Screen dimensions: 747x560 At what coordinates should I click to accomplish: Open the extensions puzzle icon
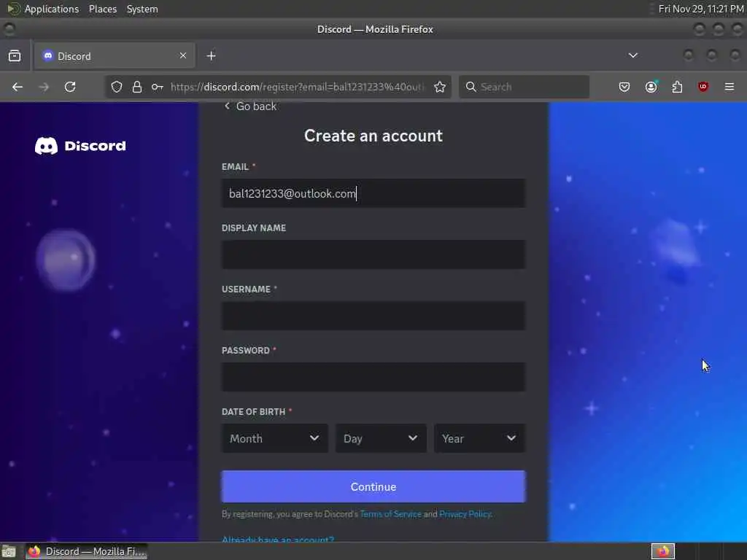677,87
